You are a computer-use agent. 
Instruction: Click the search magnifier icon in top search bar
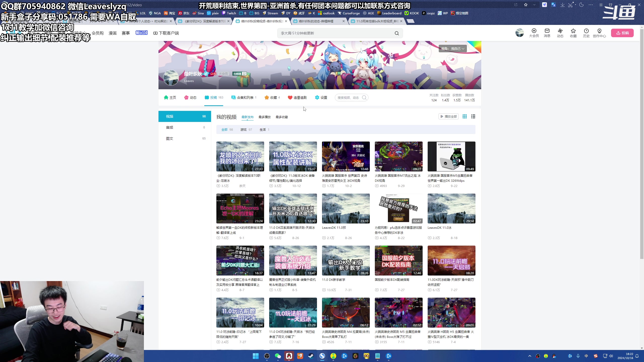(397, 33)
